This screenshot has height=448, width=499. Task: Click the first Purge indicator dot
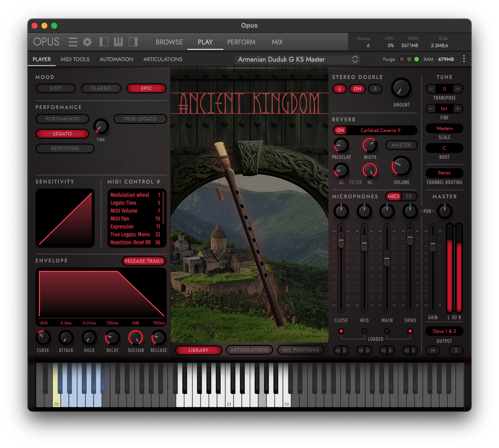(402, 59)
